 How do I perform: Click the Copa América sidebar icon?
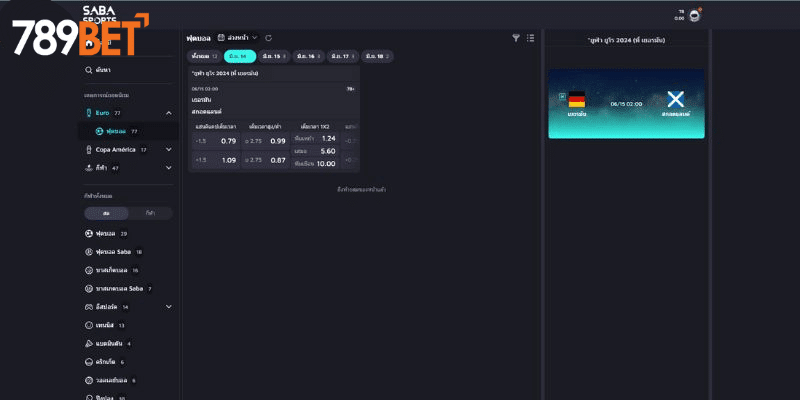pyautogui.click(x=89, y=149)
